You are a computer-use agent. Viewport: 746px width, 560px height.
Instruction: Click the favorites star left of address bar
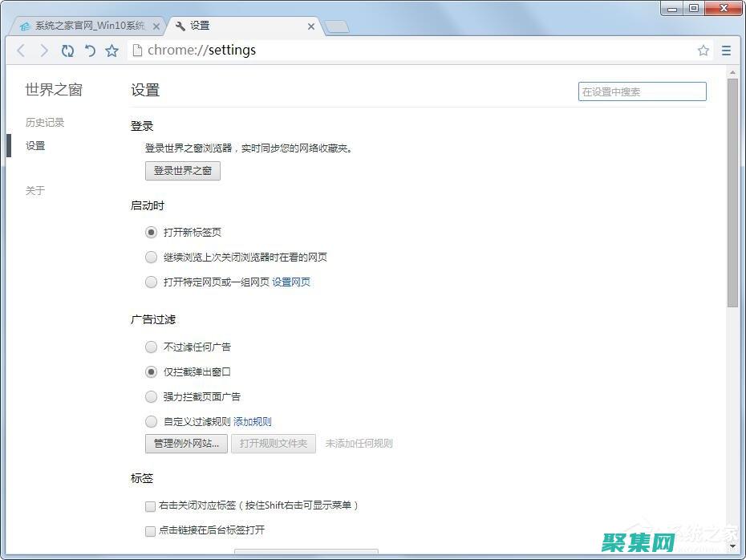(x=112, y=50)
